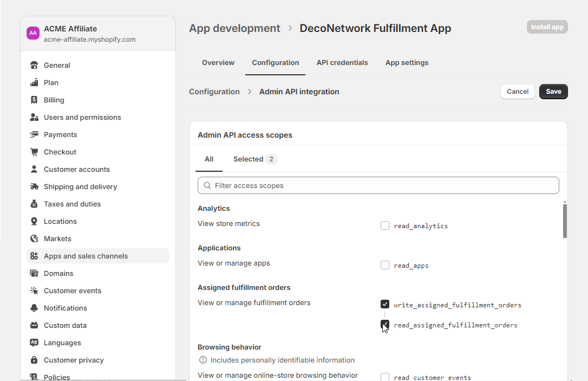Go to the App settings tab
588x381 pixels.
click(407, 63)
